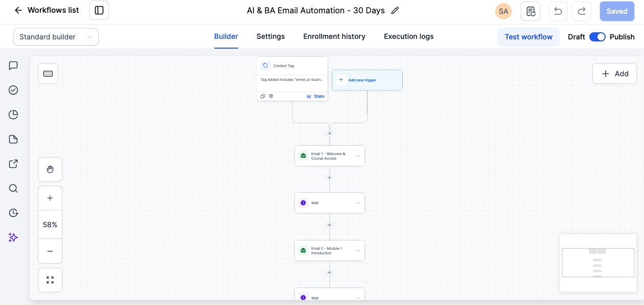Viewport: 644px width, 305px height.
Task: Edit workflow name with pencil icon
Action: click(x=395, y=10)
